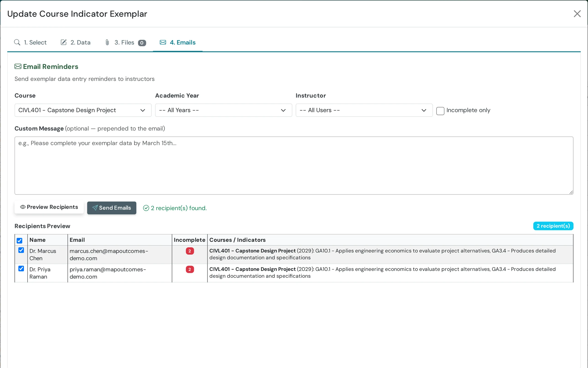Expand the Academic Year All Years dropdown

coord(223,110)
